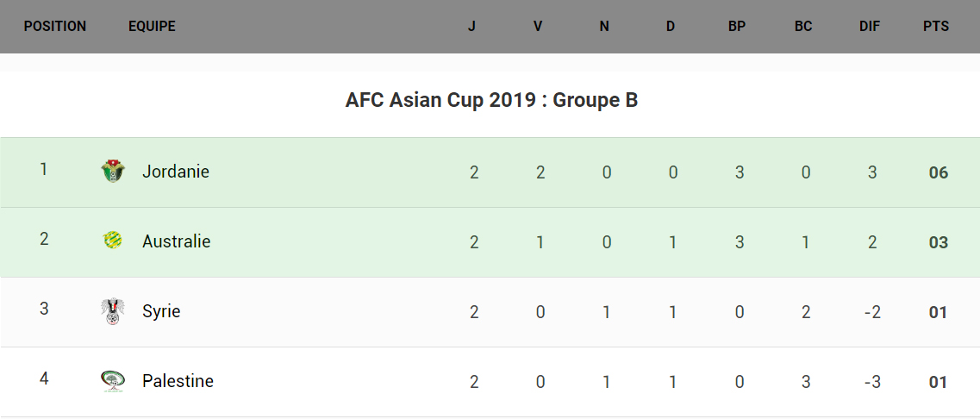
Task: Click the DIF column header
Action: tap(870, 26)
